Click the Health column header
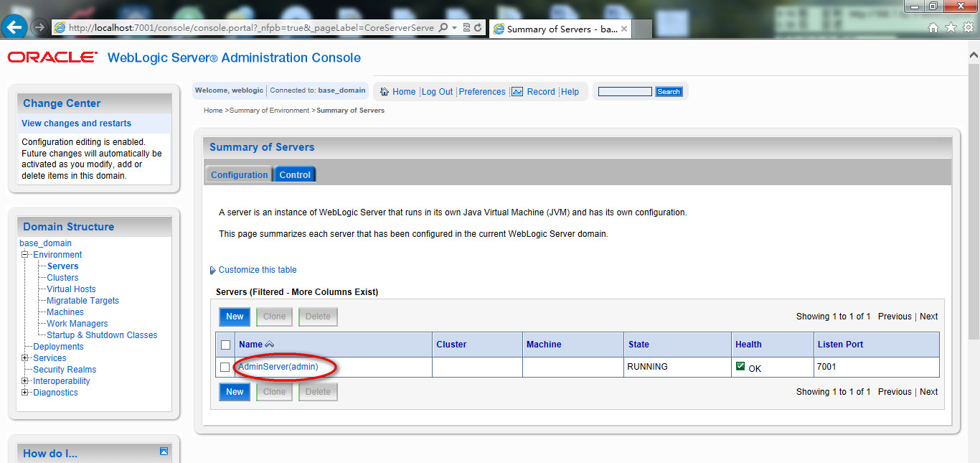The width and height of the screenshot is (980, 463). pyautogui.click(x=748, y=345)
